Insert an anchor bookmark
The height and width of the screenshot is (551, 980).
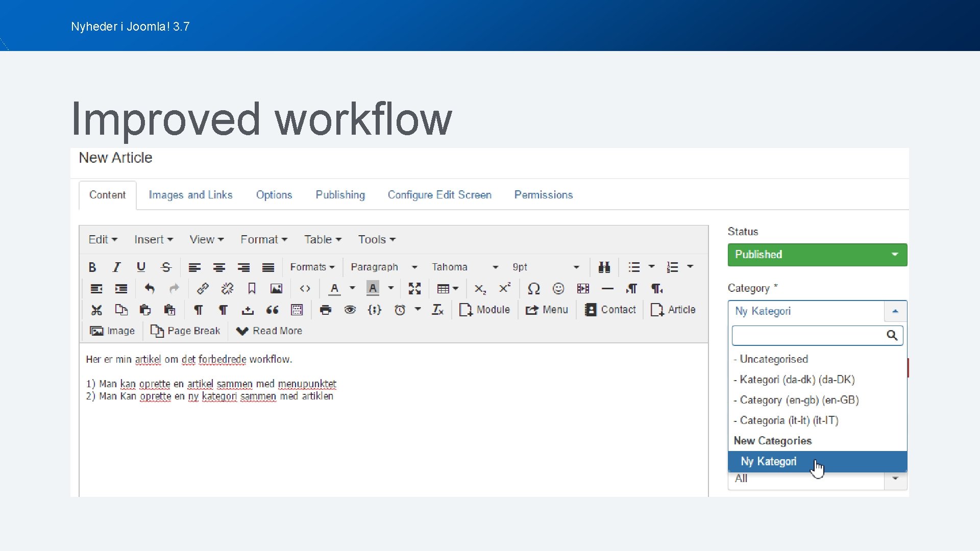point(252,289)
